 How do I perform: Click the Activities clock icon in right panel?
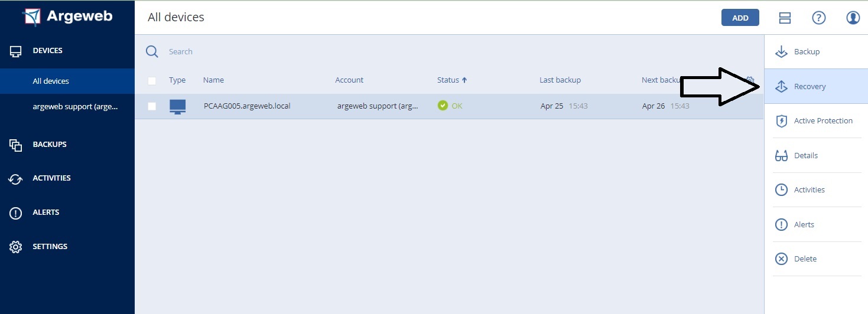[781, 190]
